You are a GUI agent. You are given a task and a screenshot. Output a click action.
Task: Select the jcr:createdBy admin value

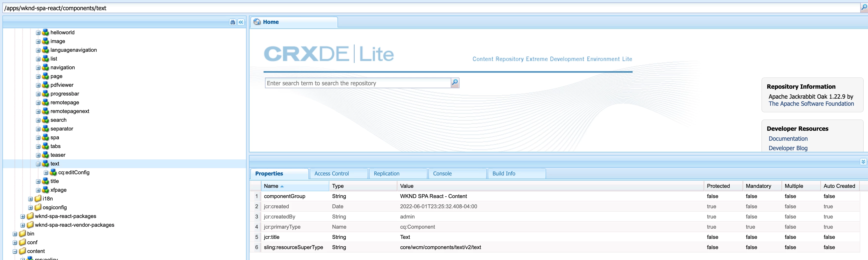(x=407, y=217)
